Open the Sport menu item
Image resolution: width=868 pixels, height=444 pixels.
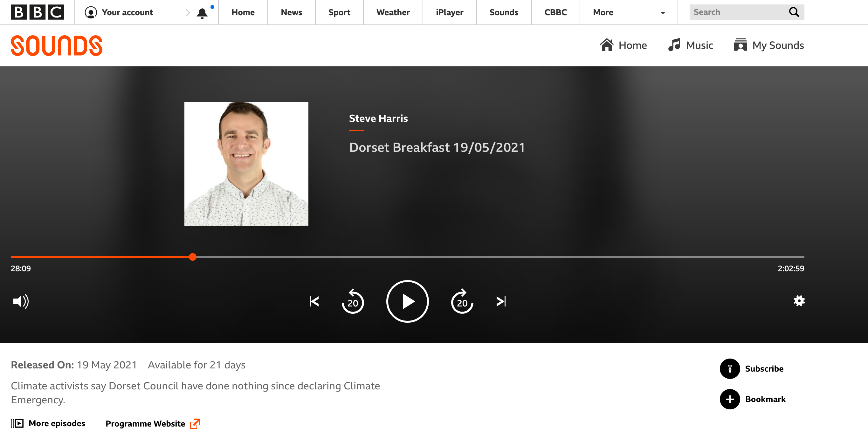[x=339, y=12]
